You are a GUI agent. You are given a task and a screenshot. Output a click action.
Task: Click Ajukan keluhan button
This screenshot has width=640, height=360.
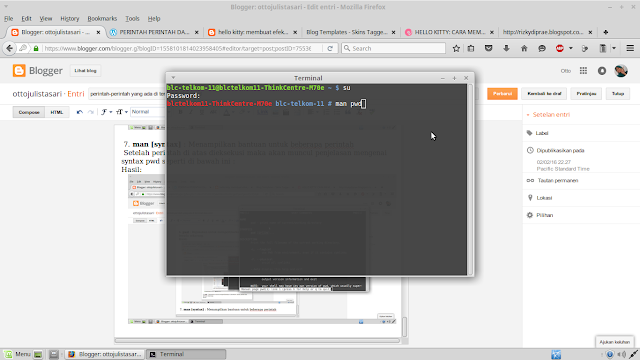(615, 342)
